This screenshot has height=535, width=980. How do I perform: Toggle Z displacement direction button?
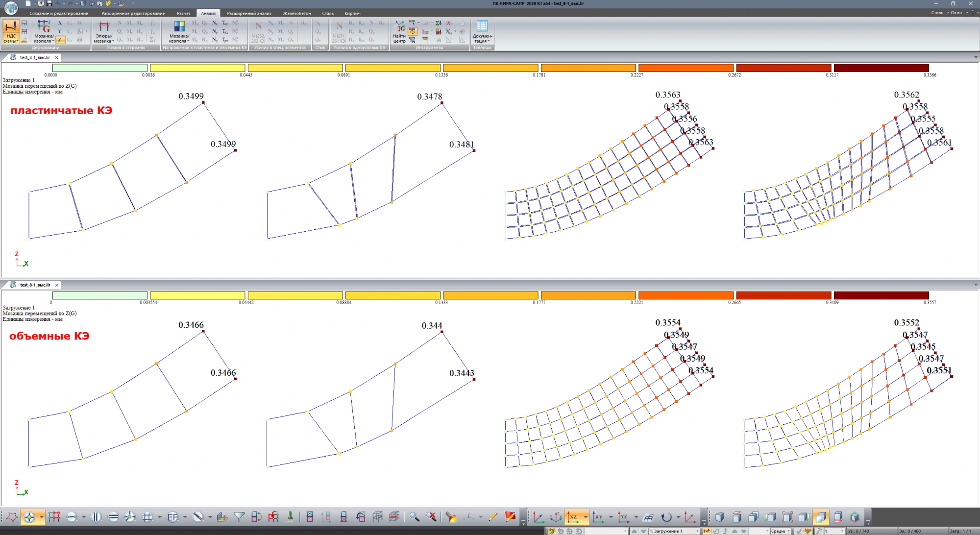click(60, 40)
